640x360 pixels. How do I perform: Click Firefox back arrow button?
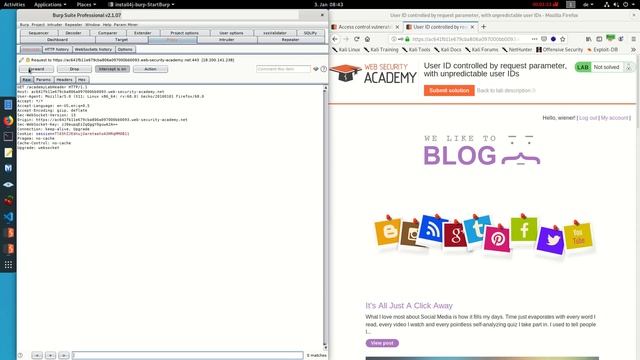coord(335,39)
